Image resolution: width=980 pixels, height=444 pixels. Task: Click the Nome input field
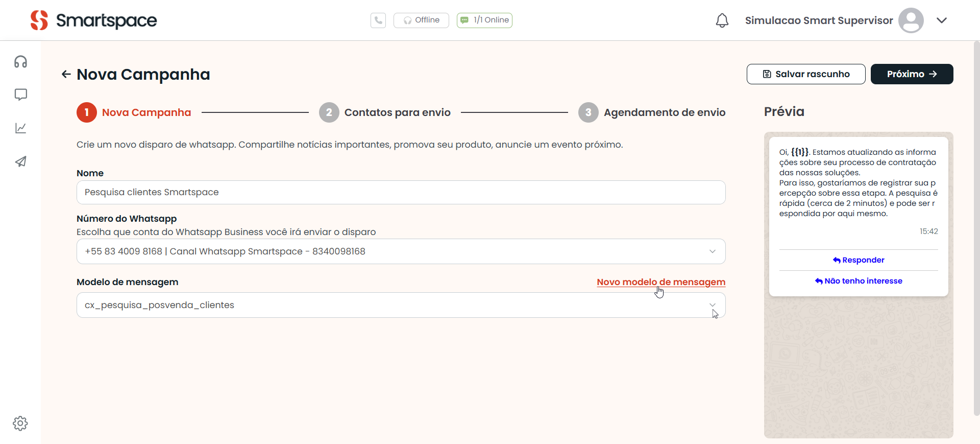click(401, 193)
